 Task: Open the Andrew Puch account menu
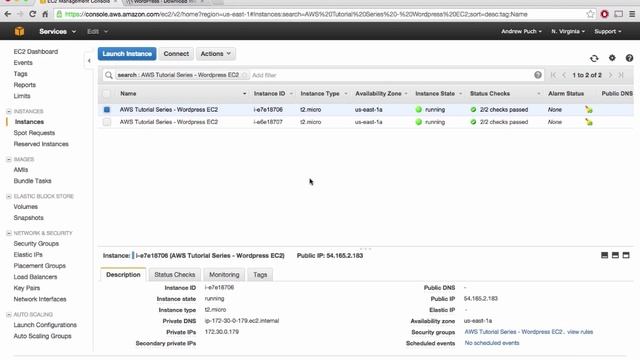coord(521,31)
